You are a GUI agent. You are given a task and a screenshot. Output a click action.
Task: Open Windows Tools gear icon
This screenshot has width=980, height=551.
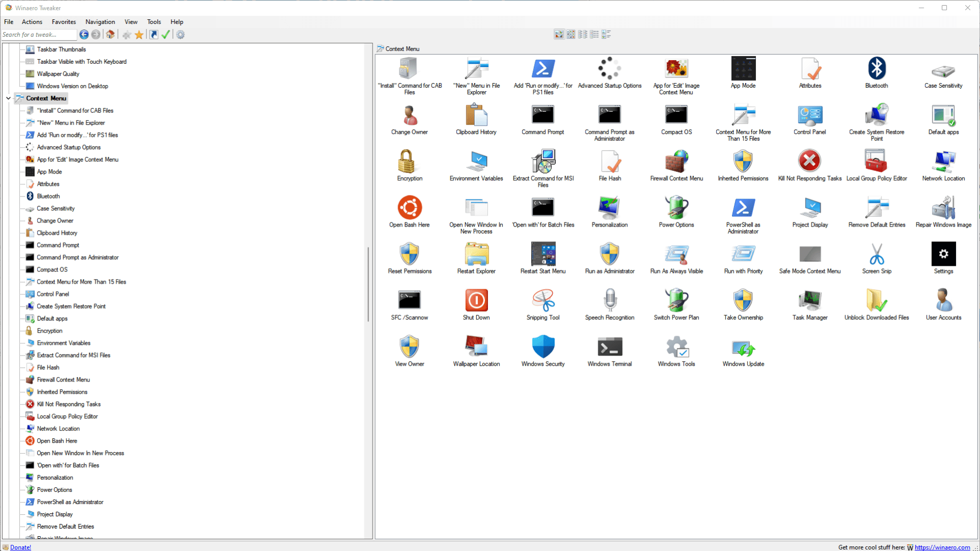coord(676,347)
